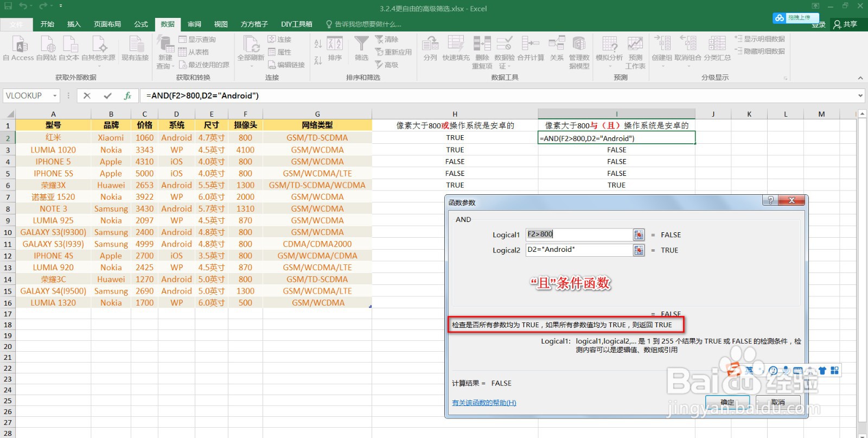Click 隐藏明细数据 hide detail item
This screenshot has height=438, width=868.
pyautogui.click(x=759, y=51)
